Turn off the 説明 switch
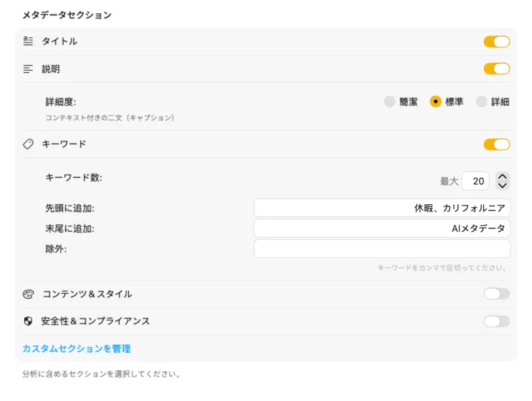Image resolution: width=532 pixels, height=401 pixels. click(x=497, y=69)
